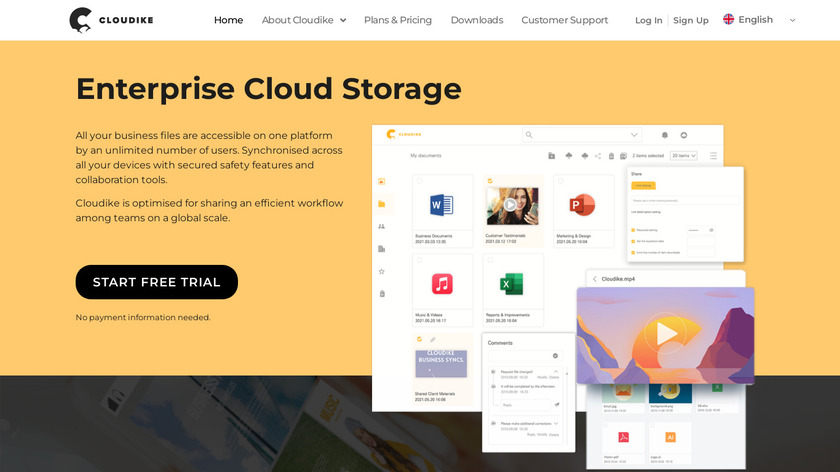This screenshot has width=840, height=472.
Task: Click the magnifier icon in the preview search bar
Action: tap(529, 135)
